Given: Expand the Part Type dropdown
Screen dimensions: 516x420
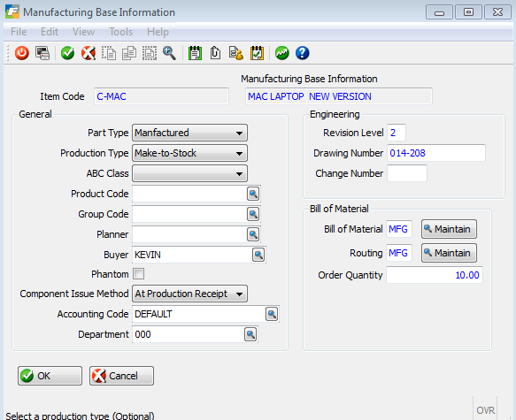Looking at the screenshot, I should pyautogui.click(x=189, y=133).
